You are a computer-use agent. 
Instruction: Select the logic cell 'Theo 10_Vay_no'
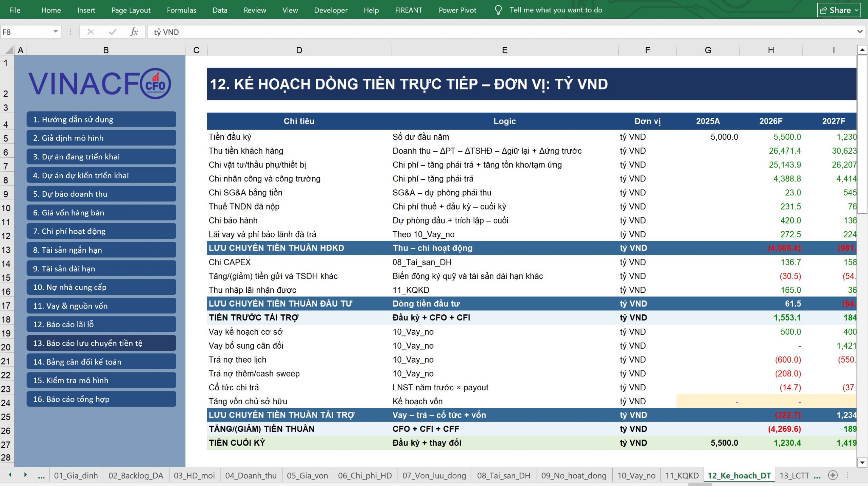pyautogui.click(x=505, y=234)
